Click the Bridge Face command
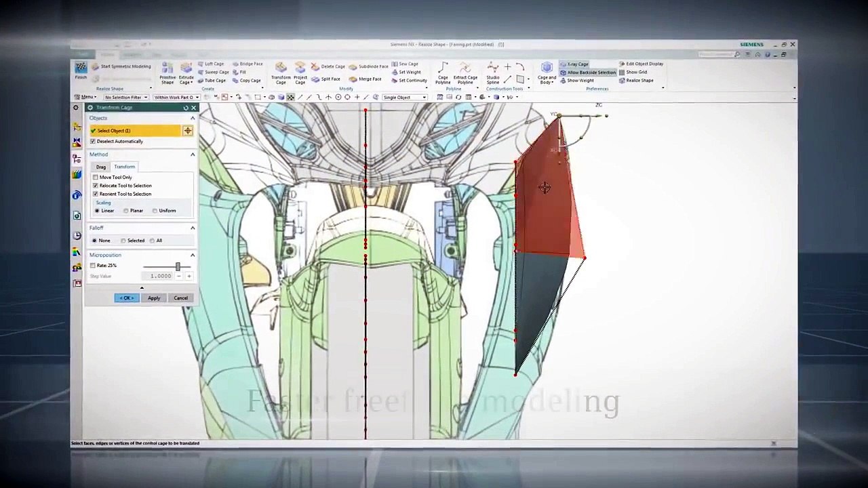 coord(248,64)
